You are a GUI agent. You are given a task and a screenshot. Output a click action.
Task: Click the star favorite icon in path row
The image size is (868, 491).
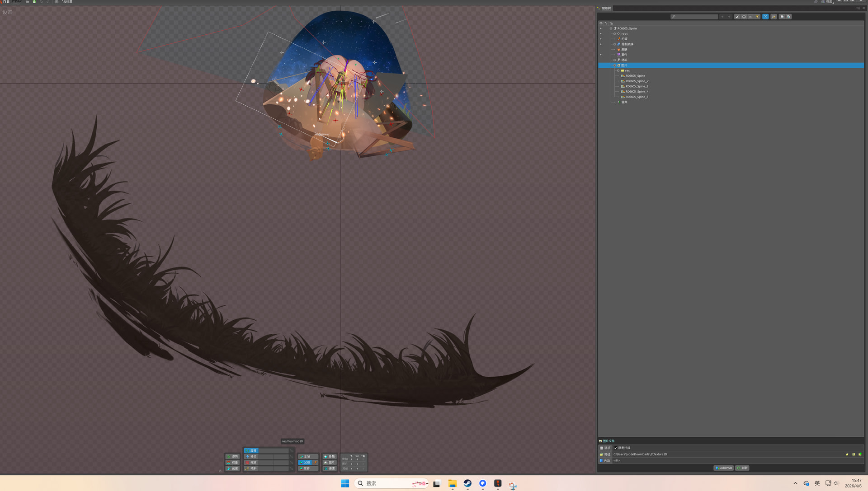click(x=847, y=454)
